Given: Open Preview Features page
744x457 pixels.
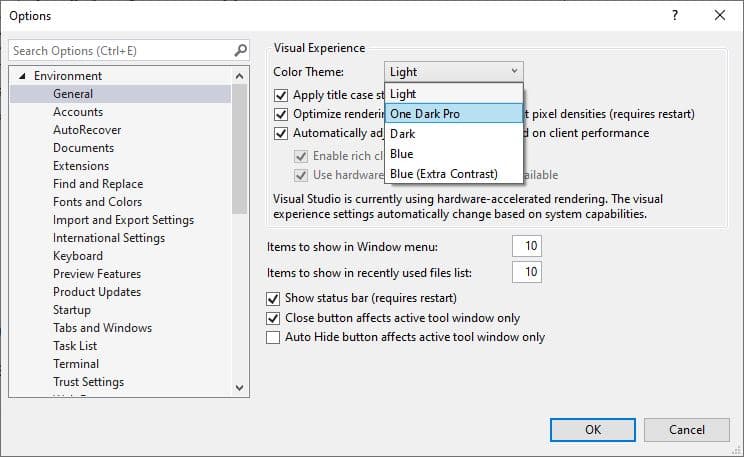Looking at the screenshot, I should [x=97, y=274].
